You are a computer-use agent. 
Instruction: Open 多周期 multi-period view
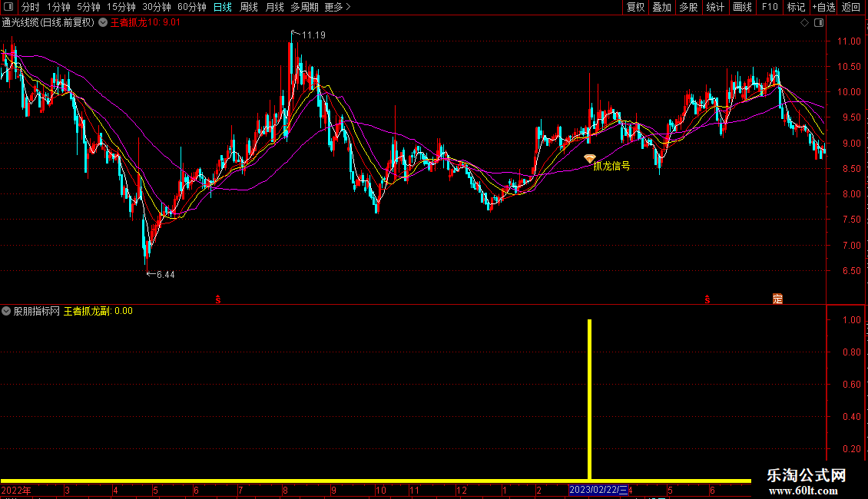coord(304,7)
